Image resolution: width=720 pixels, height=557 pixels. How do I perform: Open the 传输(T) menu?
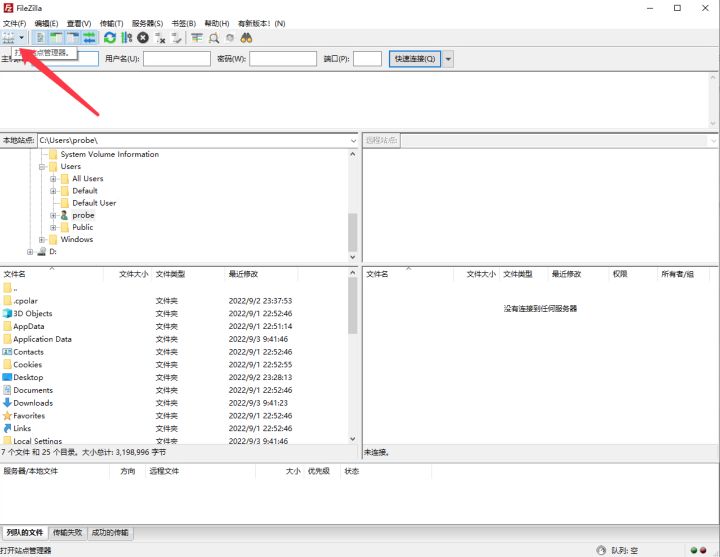[x=111, y=23]
